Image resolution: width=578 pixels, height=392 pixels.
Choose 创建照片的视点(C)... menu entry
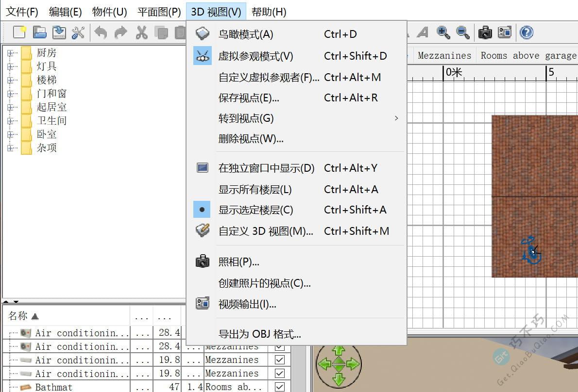[x=296, y=283]
